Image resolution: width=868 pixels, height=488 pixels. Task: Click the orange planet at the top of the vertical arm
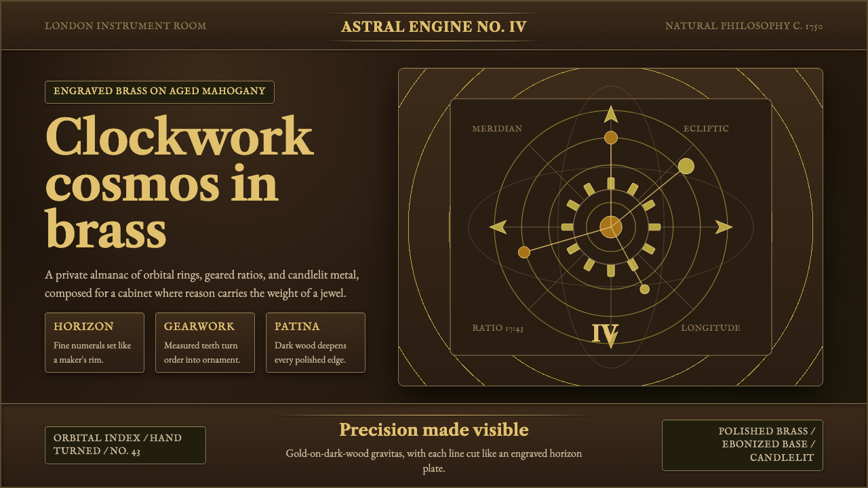tap(611, 138)
